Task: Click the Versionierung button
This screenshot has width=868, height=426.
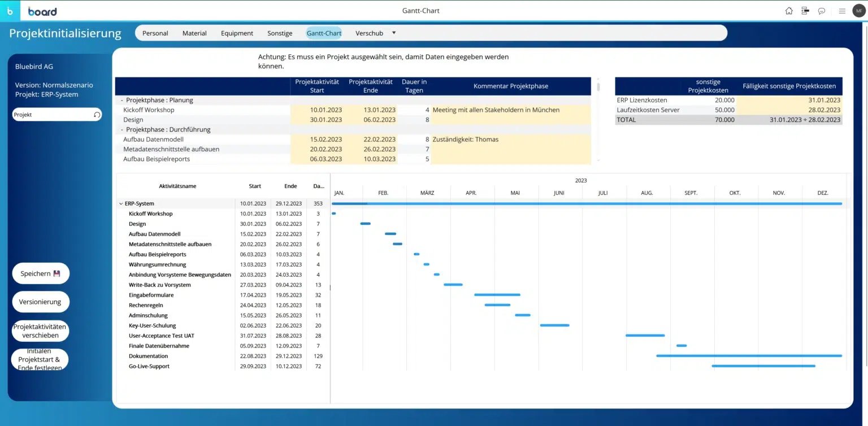Action: click(x=41, y=302)
